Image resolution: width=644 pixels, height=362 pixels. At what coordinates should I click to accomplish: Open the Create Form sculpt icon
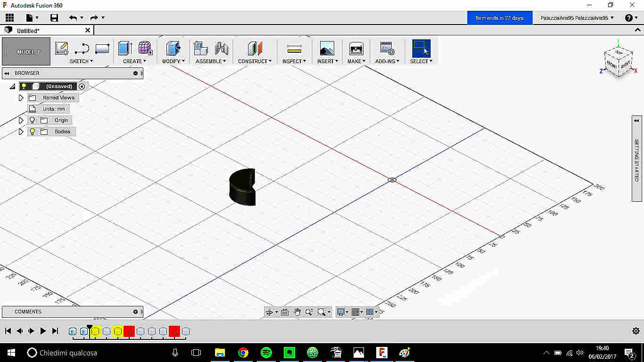pos(145,48)
